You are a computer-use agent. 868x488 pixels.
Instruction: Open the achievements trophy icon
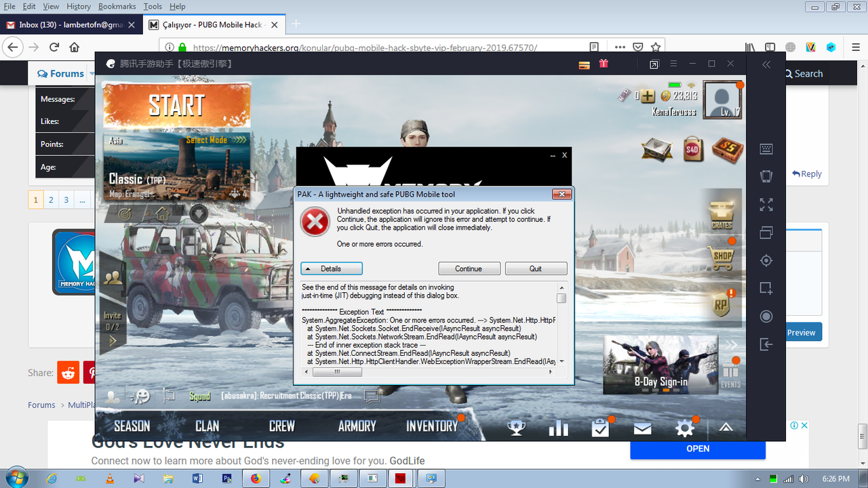[517, 428]
